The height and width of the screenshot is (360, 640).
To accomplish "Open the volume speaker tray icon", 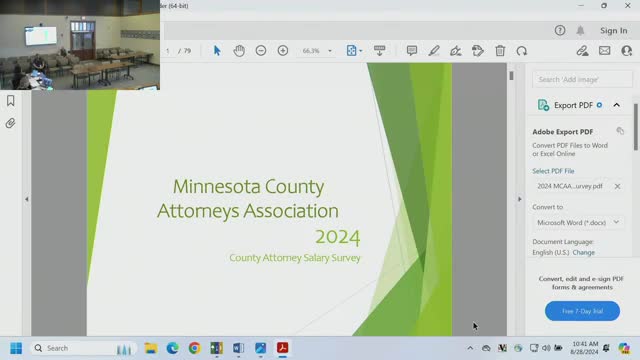I will click(546, 348).
